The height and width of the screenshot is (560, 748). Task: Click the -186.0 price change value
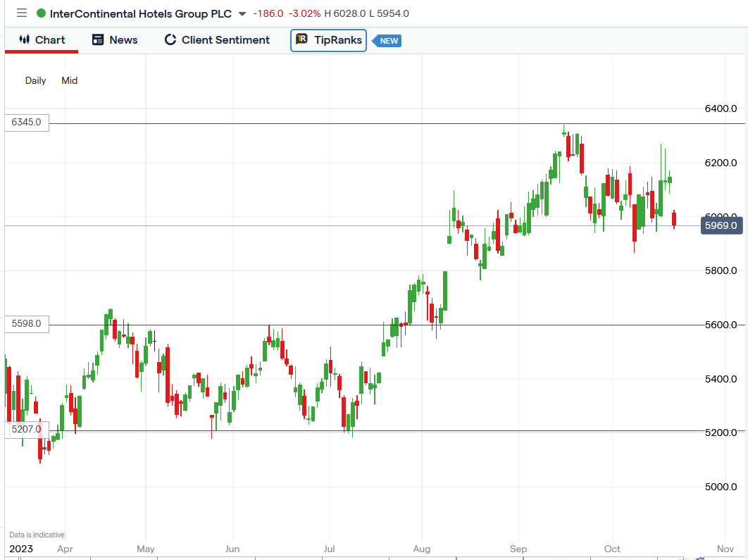point(268,13)
